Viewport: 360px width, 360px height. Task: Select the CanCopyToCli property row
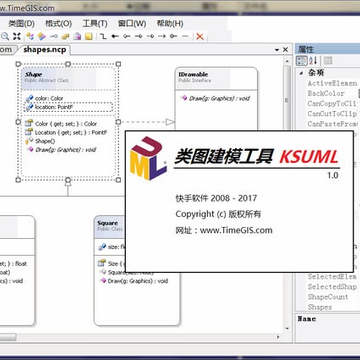[x=332, y=104]
